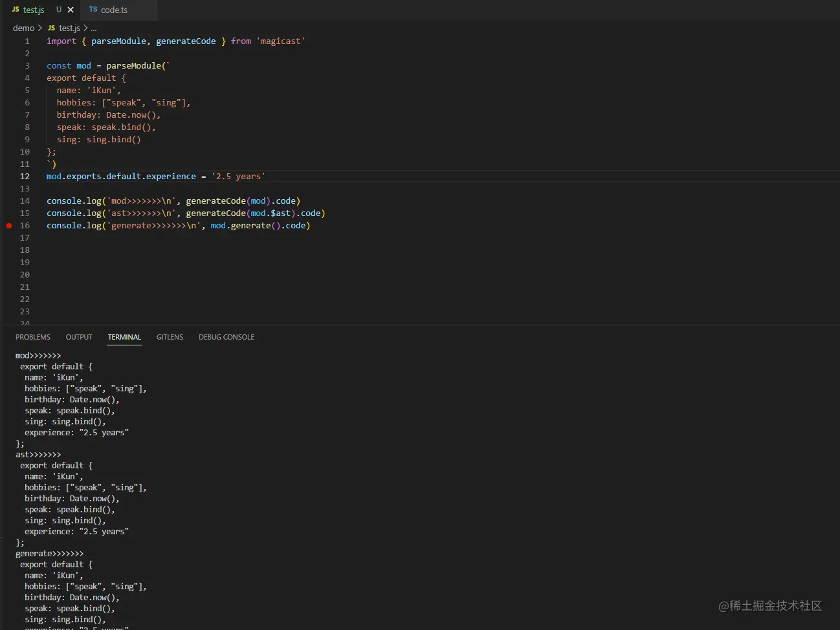This screenshot has width=840, height=630.
Task: Click generateCode(mod).code on line 14
Action: click(241, 201)
